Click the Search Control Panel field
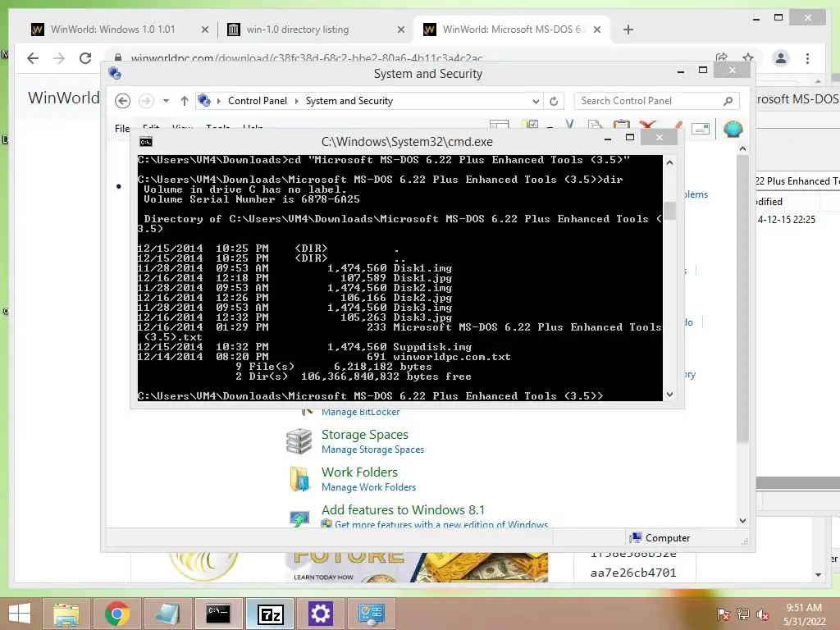The image size is (840, 630). 657,101
